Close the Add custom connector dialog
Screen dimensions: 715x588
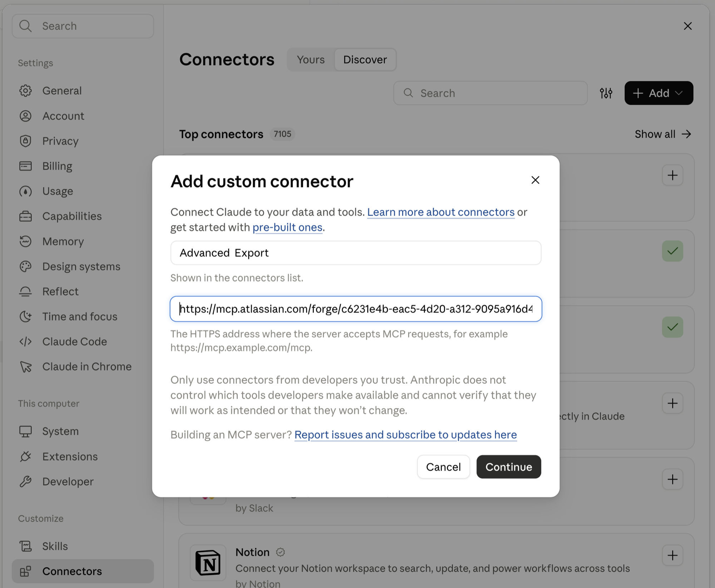pyautogui.click(x=535, y=180)
